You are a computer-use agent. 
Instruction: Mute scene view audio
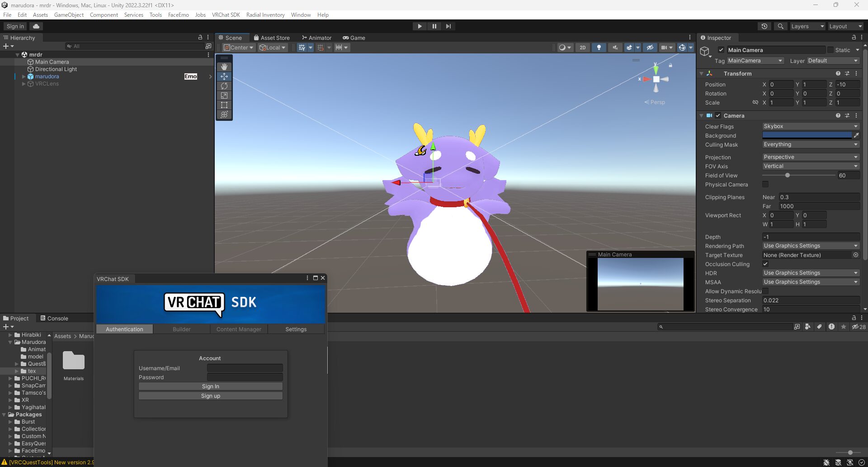pos(615,48)
